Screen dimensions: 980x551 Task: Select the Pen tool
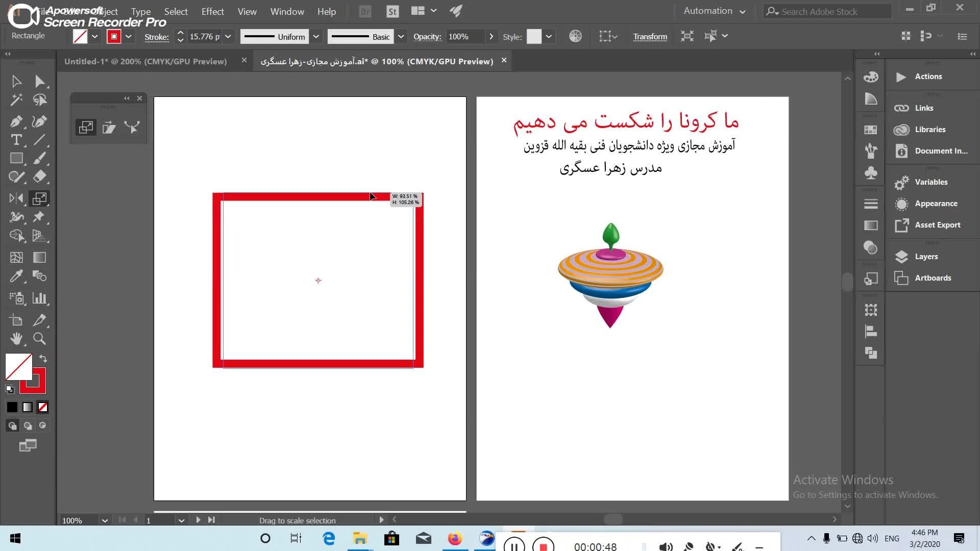(16, 121)
